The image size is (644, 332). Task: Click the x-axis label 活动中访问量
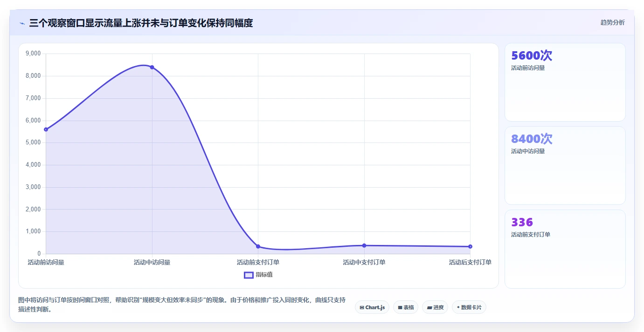[152, 263]
